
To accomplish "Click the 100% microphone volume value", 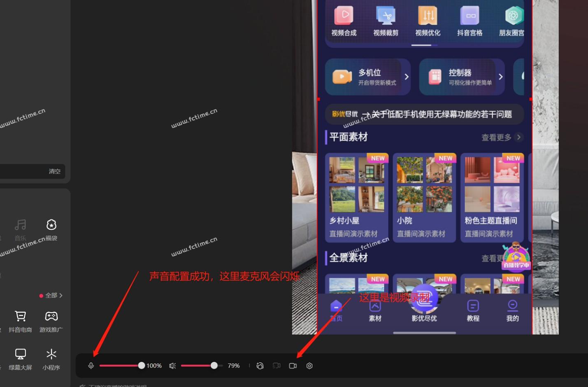I will pyautogui.click(x=154, y=366).
